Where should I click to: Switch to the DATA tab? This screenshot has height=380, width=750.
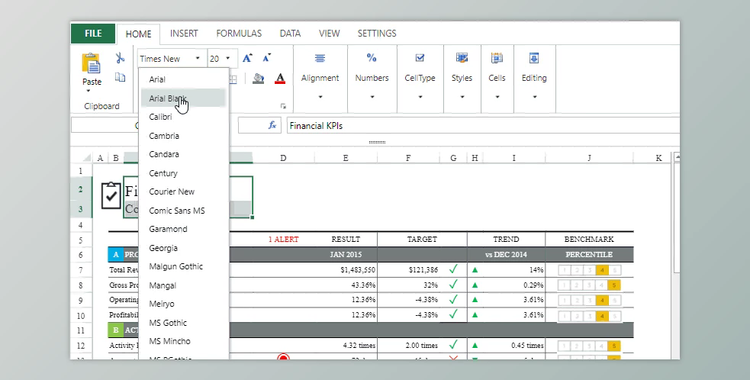290,34
